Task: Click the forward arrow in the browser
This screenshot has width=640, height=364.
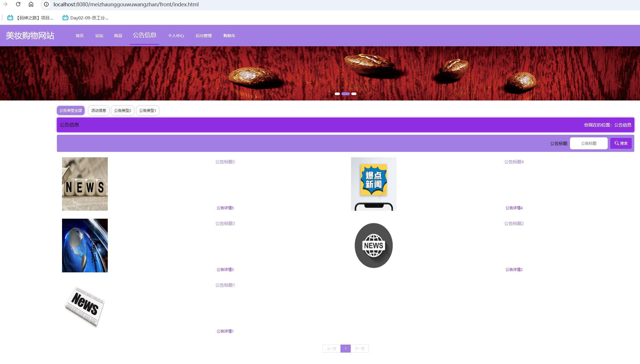Action: 5,4
